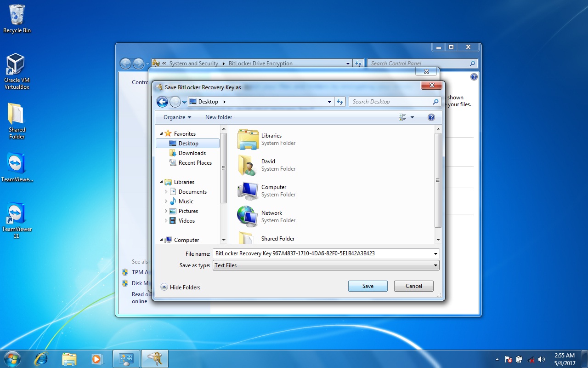This screenshot has width=588, height=368.
Task: Click the save dialog Forward arrow
Action: click(175, 102)
